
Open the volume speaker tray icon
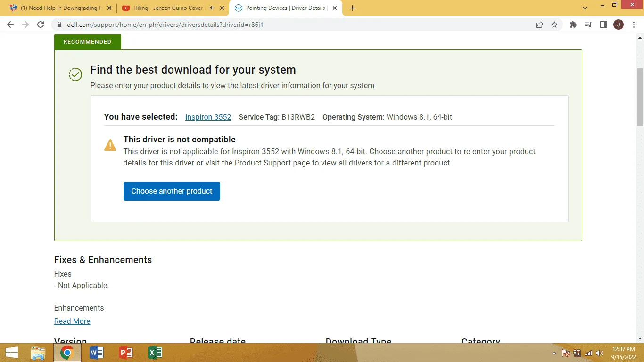point(600,353)
